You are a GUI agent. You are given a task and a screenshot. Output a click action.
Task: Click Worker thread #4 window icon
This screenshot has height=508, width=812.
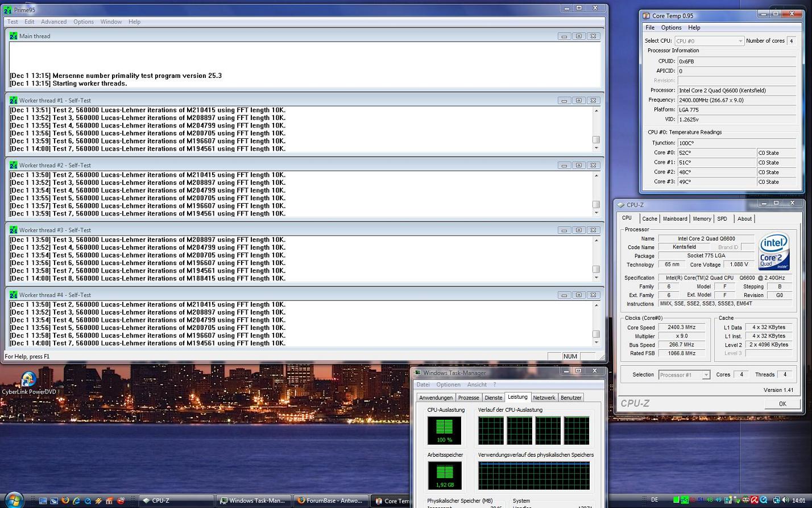coord(14,295)
